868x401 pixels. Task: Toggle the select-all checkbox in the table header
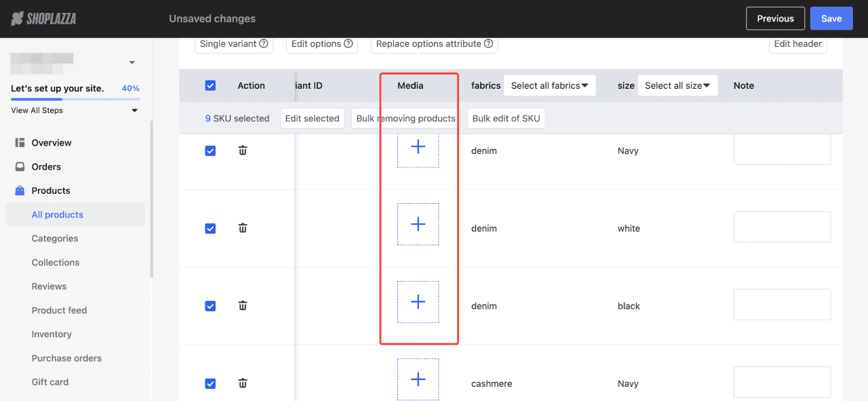[210, 85]
